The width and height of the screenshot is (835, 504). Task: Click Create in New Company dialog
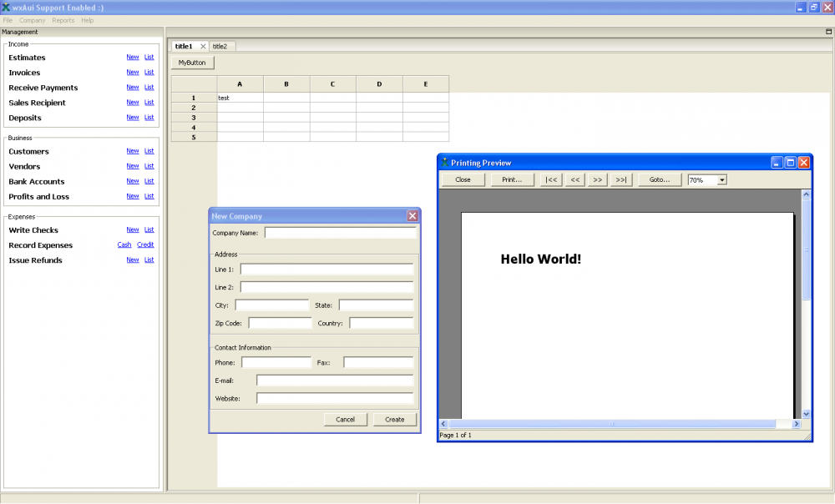[395, 420]
